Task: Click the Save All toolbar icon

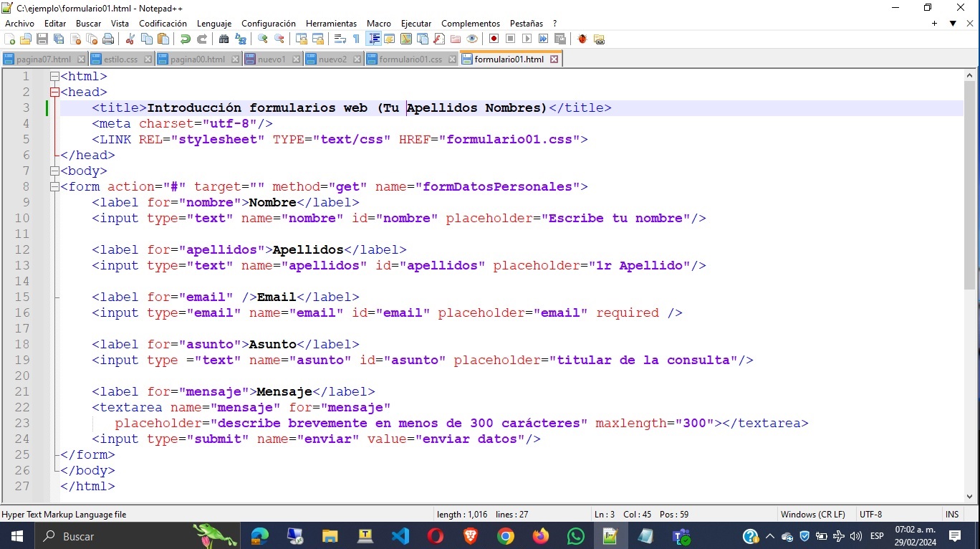Action: [x=59, y=39]
